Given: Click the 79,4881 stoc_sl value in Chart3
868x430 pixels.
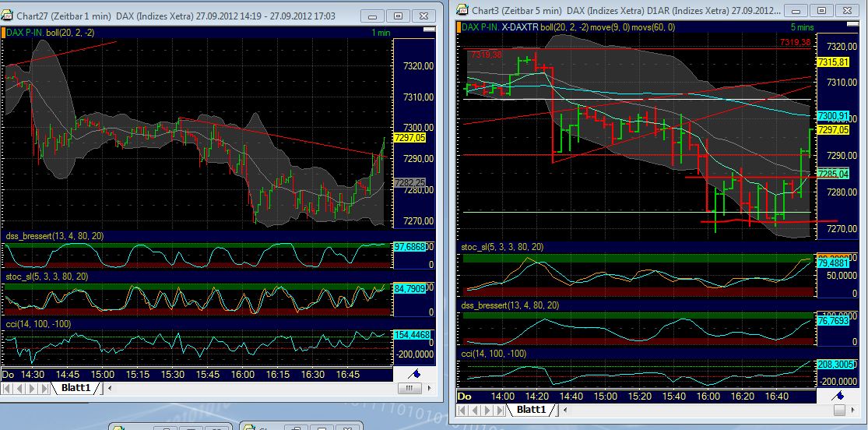Looking at the screenshot, I should [833, 263].
